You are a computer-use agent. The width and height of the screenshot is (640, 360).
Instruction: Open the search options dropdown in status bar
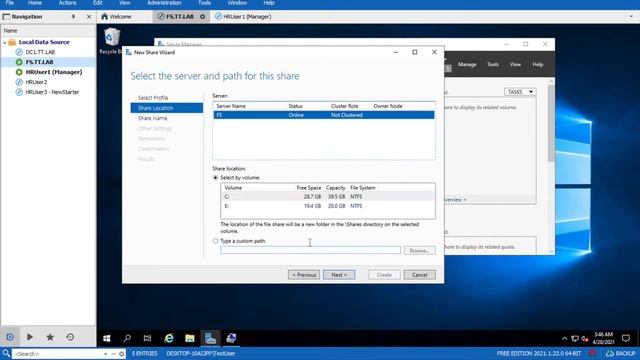tap(106, 353)
